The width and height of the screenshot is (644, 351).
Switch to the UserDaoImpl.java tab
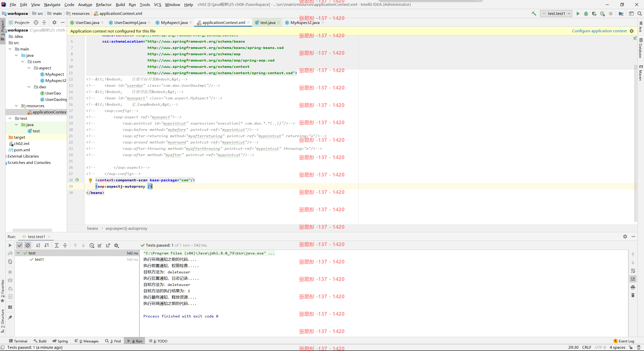coord(130,22)
